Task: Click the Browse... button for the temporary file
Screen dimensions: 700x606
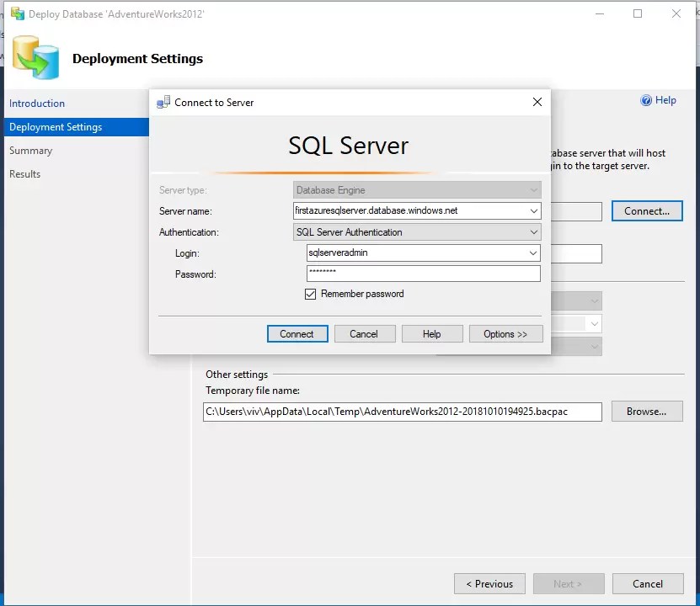Action: tap(647, 411)
